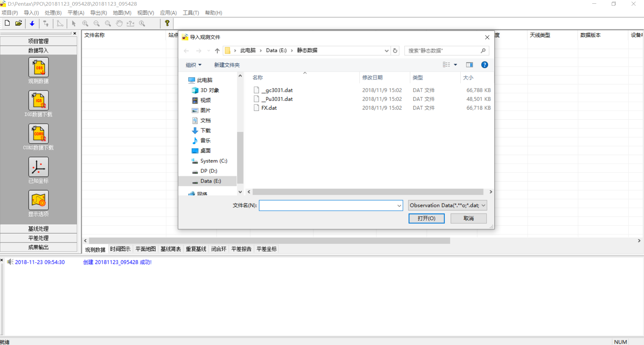Open the 平差(A) menu

[x=76, y=13]
